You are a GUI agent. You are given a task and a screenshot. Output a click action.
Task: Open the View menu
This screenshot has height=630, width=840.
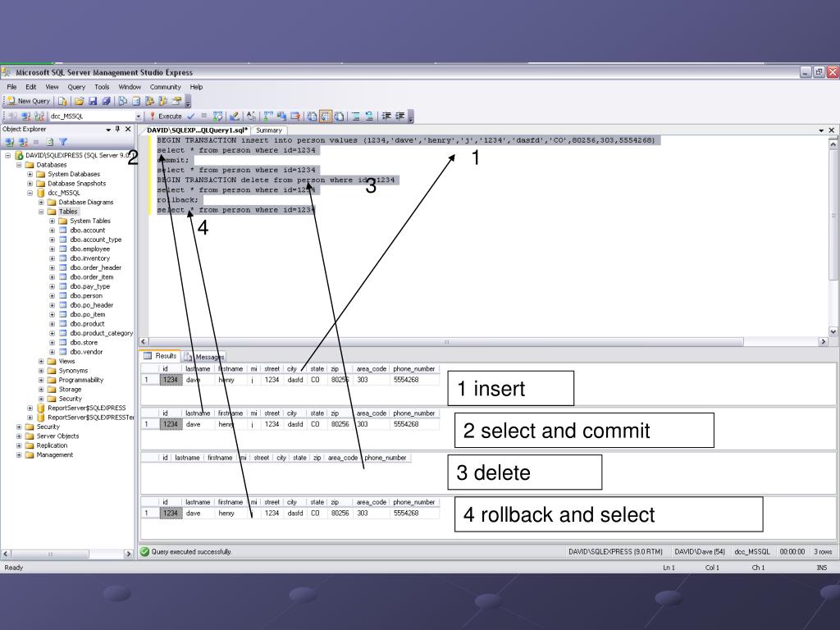[x=52, y=87]
